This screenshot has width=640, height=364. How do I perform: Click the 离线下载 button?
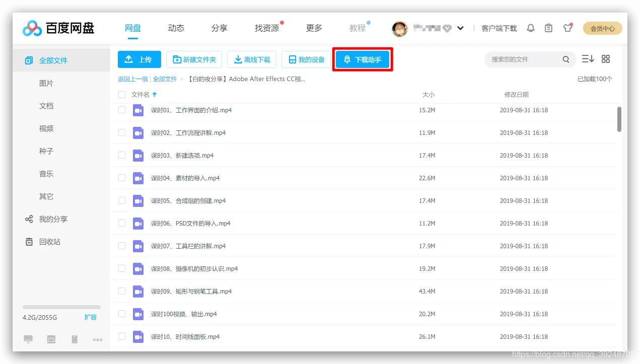coord(252,59)
